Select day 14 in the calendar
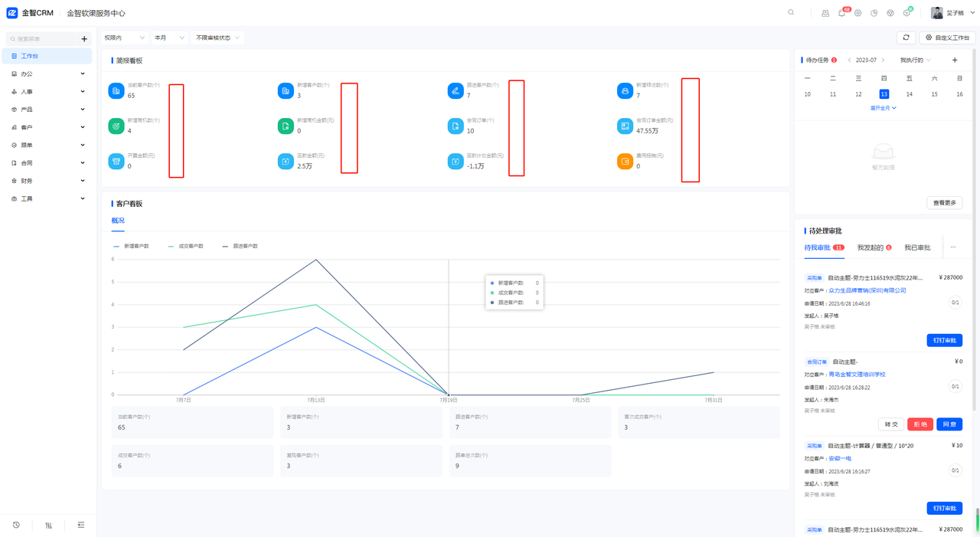The width and height of the screenshot is (980, 537). click(x=909, y=94)
